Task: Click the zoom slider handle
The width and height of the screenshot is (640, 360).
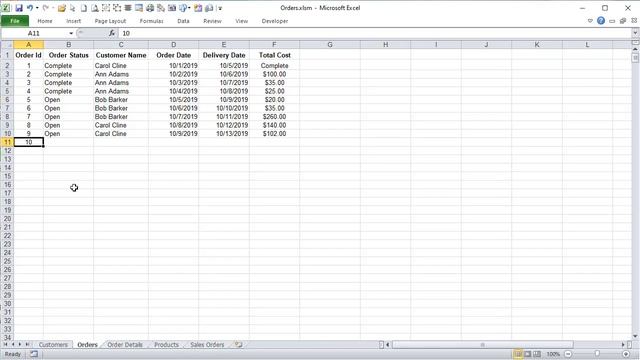Action: [597, 354]
